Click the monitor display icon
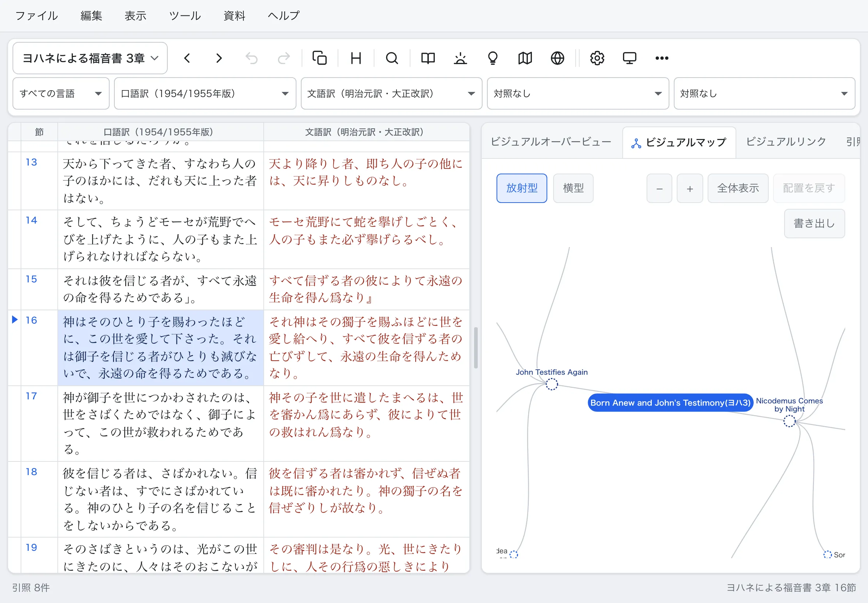Image resolution: width=868 pixels, height=603 pixels. (630, 58)
